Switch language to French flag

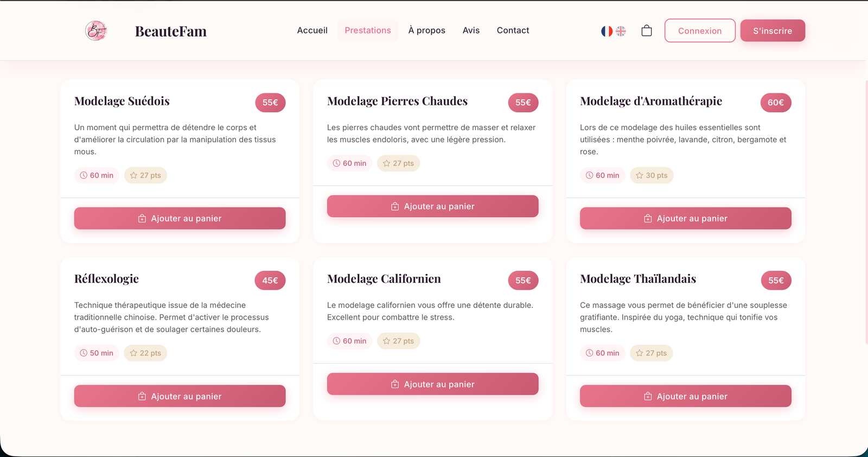pos(607,31)
